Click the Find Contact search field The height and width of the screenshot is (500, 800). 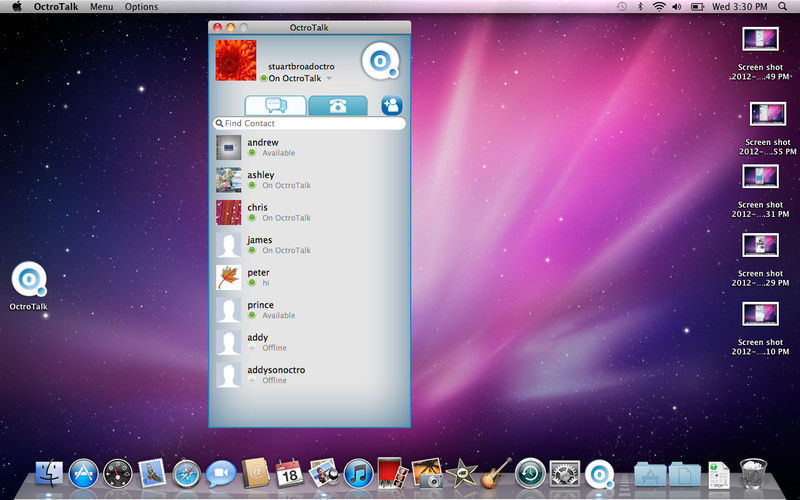(309, 123)
